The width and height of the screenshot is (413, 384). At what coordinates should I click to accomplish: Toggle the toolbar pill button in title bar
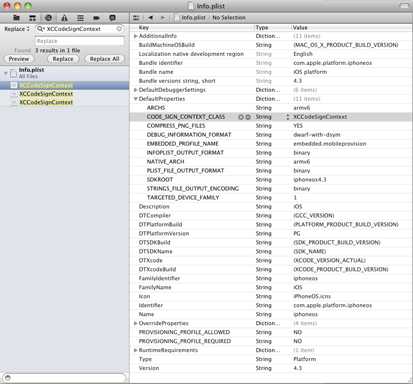[404, 6]
